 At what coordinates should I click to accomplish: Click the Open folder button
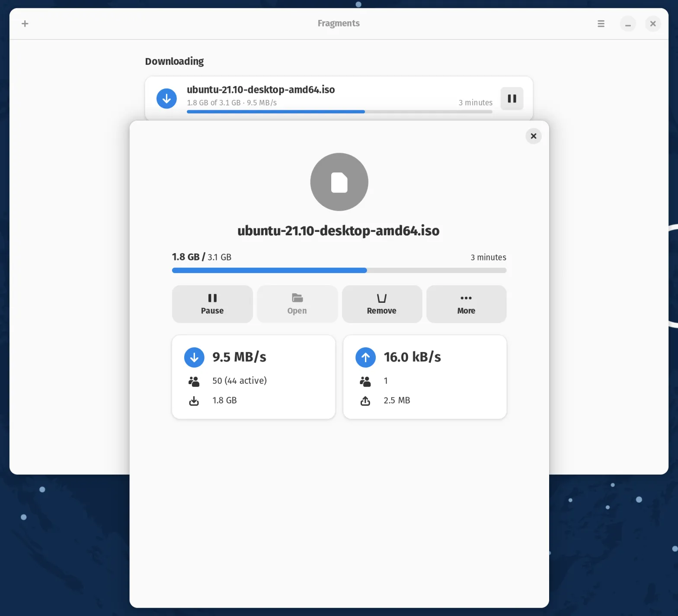[x=297, y=304]
